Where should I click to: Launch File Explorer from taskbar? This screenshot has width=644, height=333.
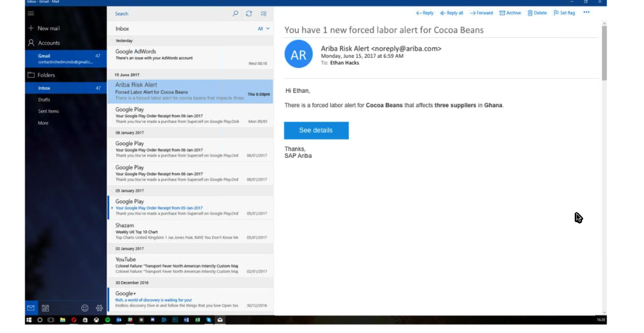pyautogui.click(x=63, y=320)
